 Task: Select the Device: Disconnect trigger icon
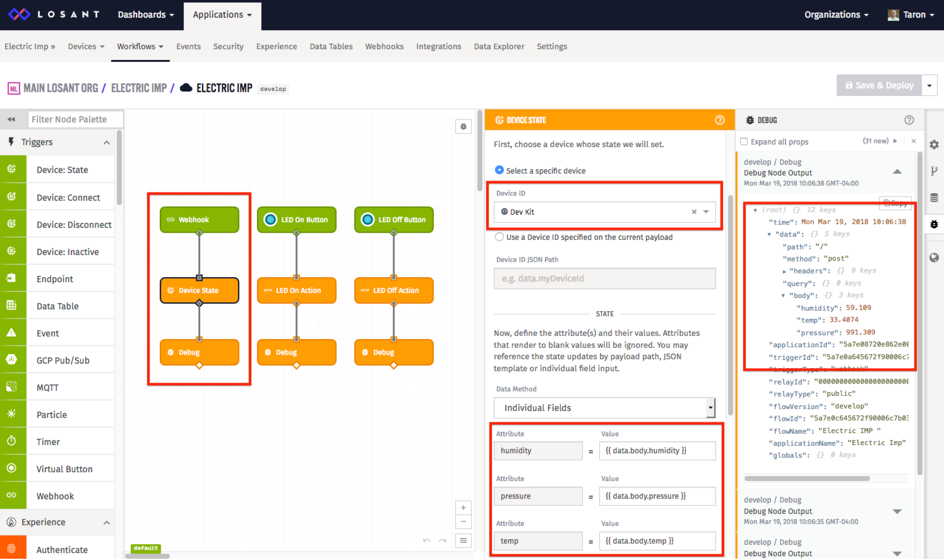coord(12,224)
